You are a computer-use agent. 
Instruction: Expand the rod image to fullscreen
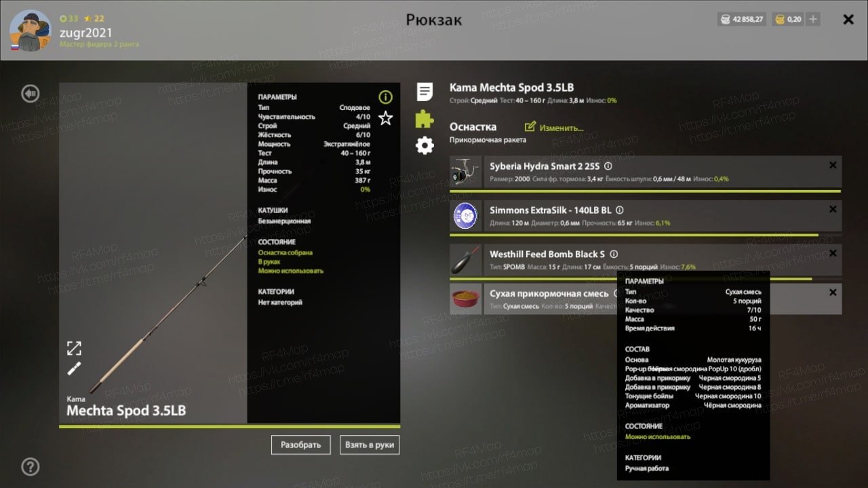(74, 348)
